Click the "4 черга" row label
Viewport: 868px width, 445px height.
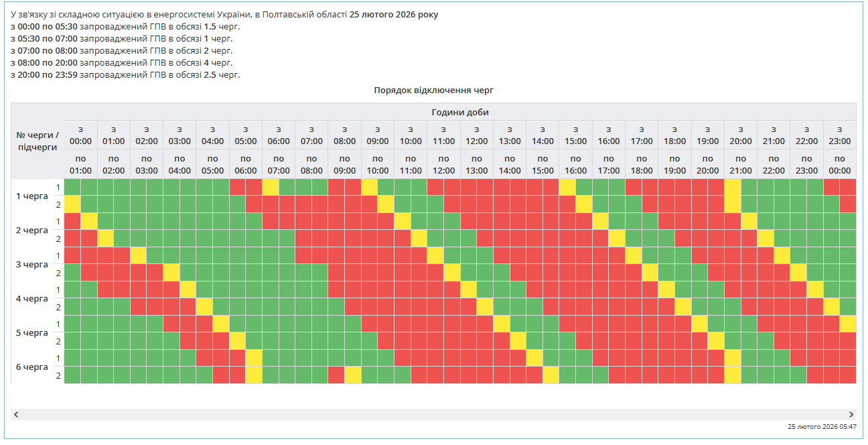31,298
